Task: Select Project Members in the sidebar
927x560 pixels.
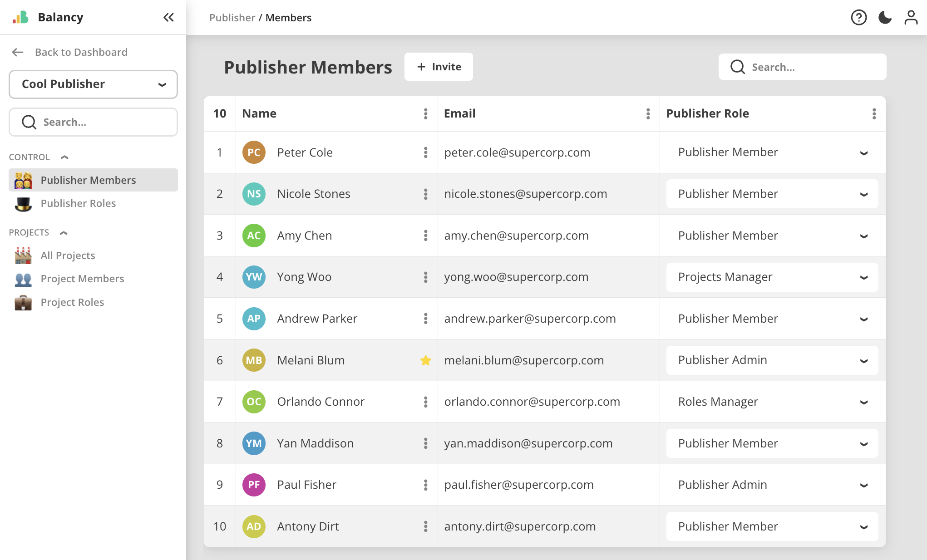Action: pyautogui.click(x=82, y=279)
